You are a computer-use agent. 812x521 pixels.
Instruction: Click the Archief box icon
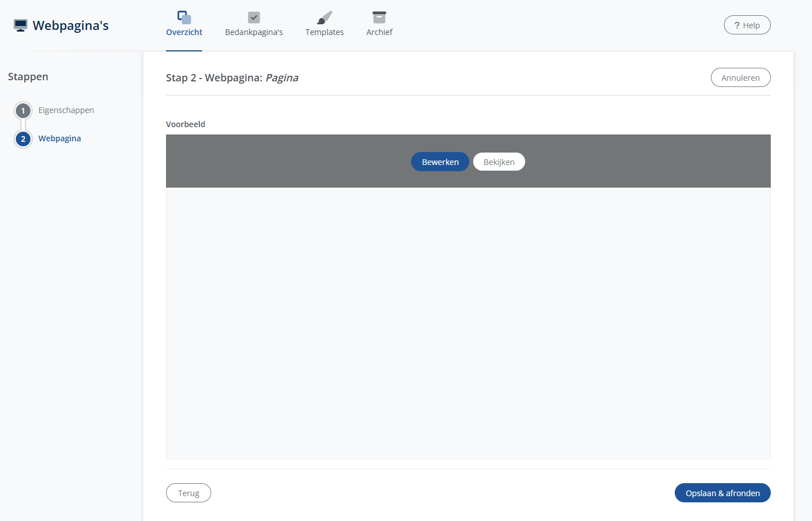pyautogui.click(x=379, y=18)
